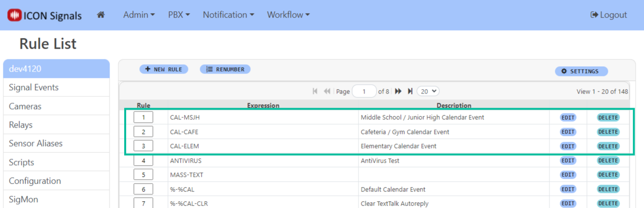644x208 pixels.
Task: Expand the Workflow menu
Action: 288,15
